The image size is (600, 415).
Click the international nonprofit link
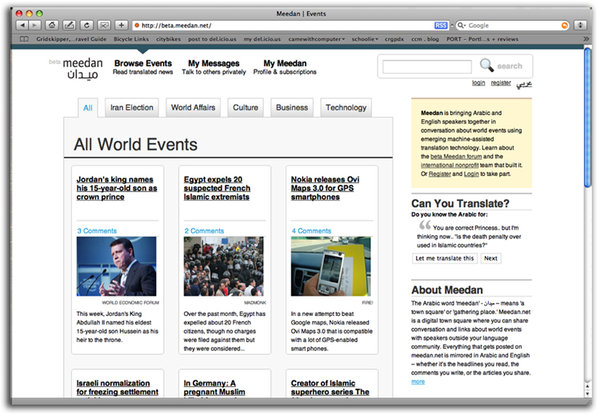(450, 165)
